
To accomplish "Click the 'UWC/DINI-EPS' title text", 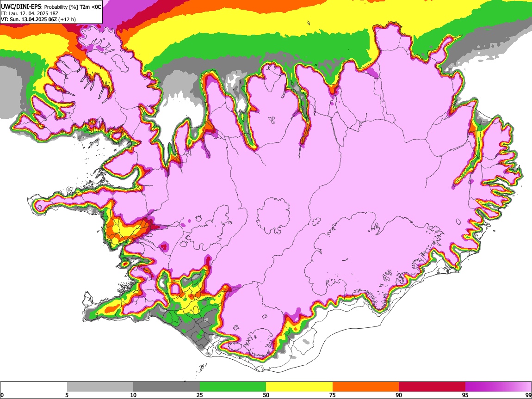I will pyautogui.click(x=21, y=7).
